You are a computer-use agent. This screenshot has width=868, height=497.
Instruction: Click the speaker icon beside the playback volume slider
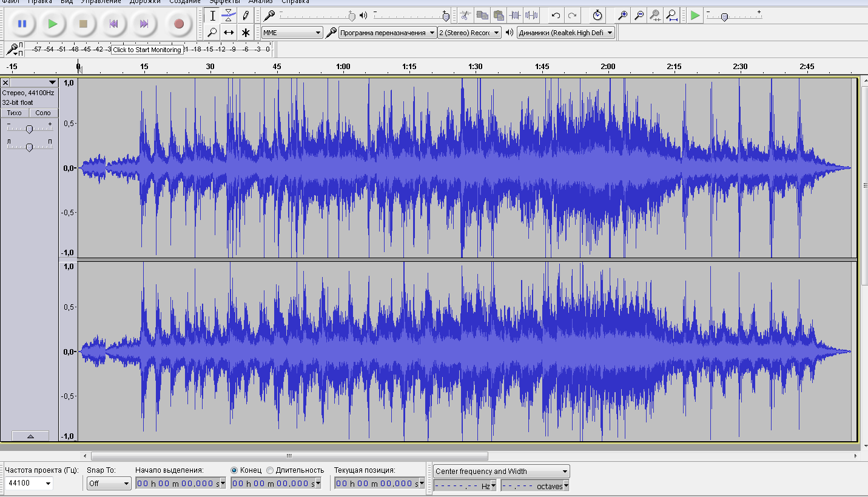coord(363,15)
